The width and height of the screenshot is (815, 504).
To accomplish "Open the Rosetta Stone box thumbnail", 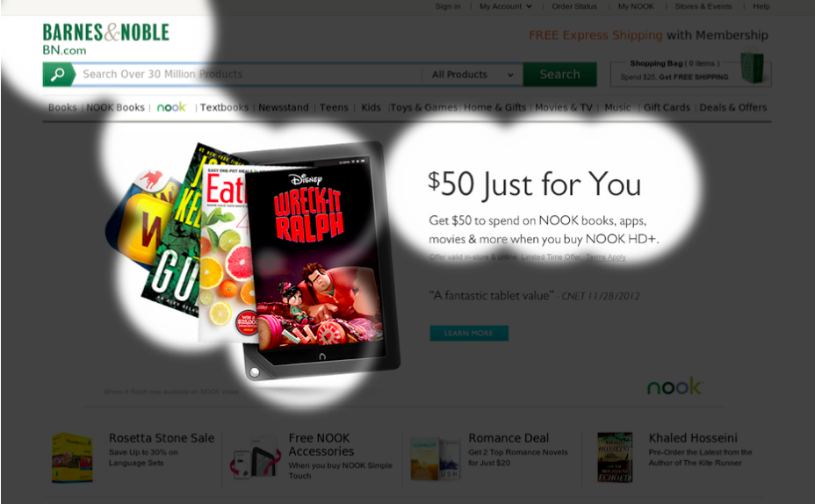I will tap(72, 457).
